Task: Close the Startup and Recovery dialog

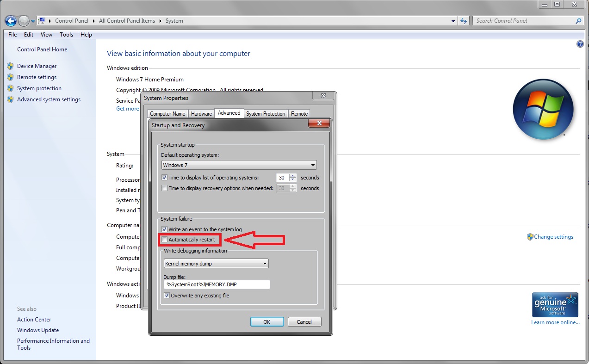Action: pyautogui.click(x=319, y=123)
